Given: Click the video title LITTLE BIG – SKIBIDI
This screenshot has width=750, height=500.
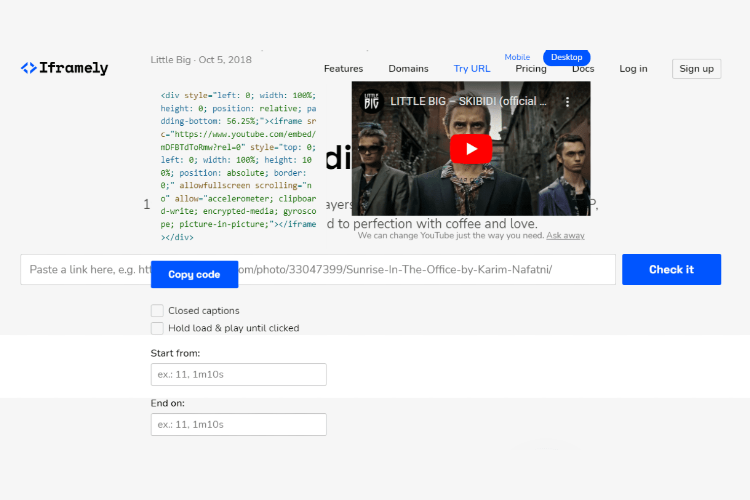Looking at the screenshot, I should pyautogui.click(x=468, y=101).
